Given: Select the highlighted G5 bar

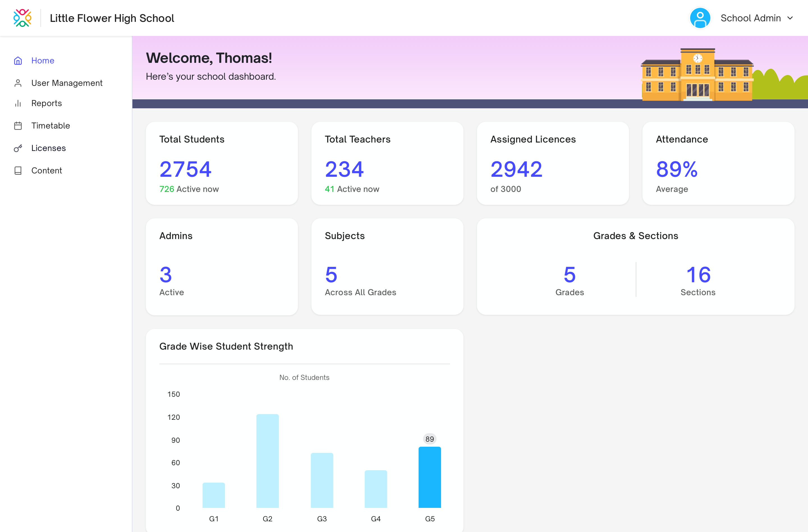Looking at the screenshot, I should 430,477.
